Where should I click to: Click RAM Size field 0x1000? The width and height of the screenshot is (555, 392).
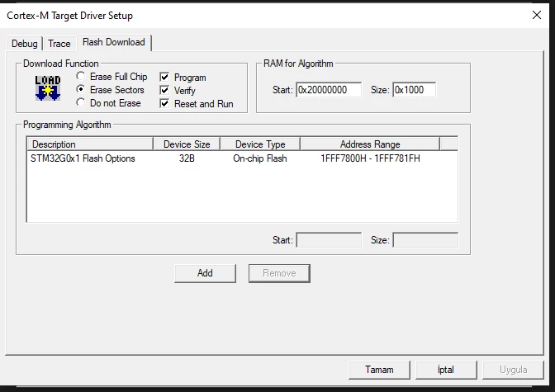[x=414, y=90]
